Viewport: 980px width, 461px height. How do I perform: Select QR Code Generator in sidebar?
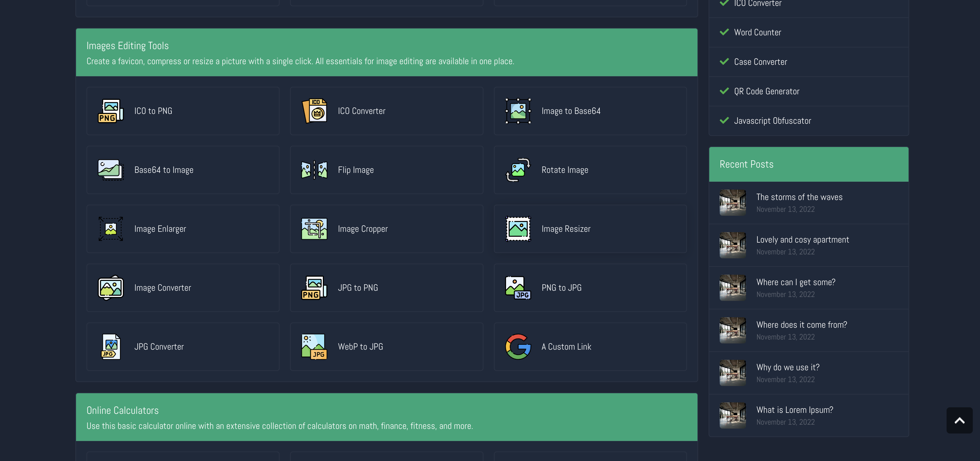coord(767,91)
